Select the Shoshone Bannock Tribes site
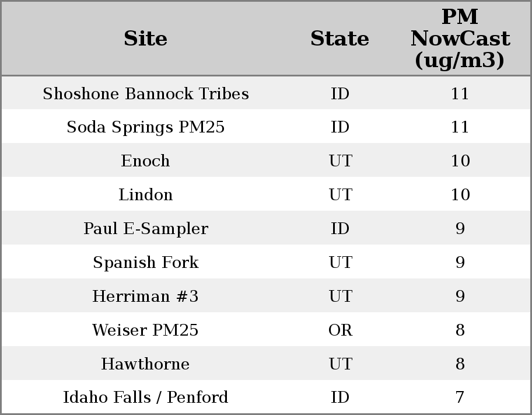The height and width of the screenshot is (415, 532). (x=145, y=94)
